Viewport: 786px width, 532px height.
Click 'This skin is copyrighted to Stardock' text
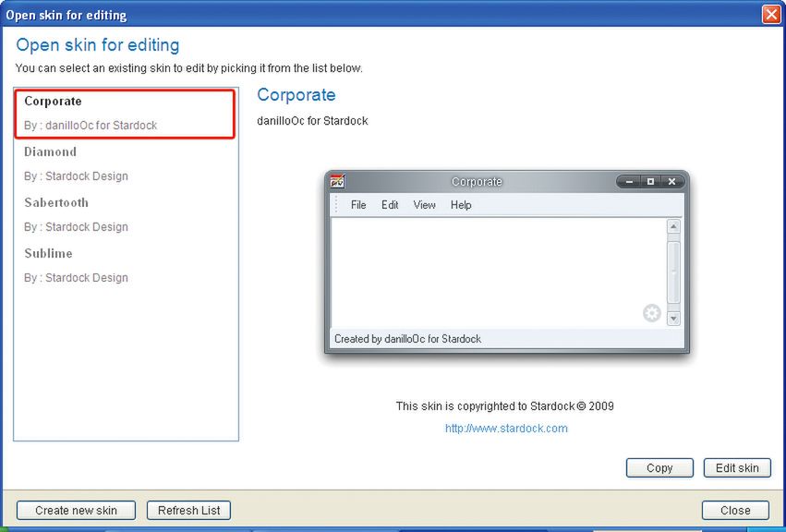tap(505, 406)
